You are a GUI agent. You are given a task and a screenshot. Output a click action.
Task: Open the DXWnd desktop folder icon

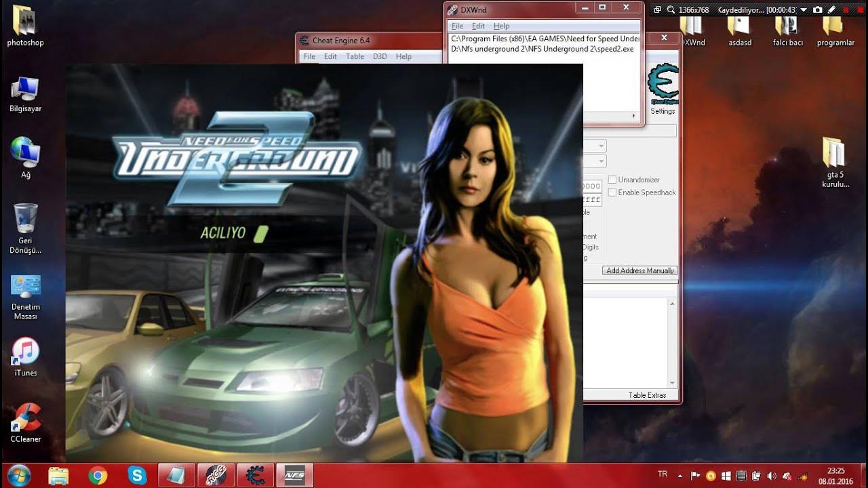click(x=693, y=30)
